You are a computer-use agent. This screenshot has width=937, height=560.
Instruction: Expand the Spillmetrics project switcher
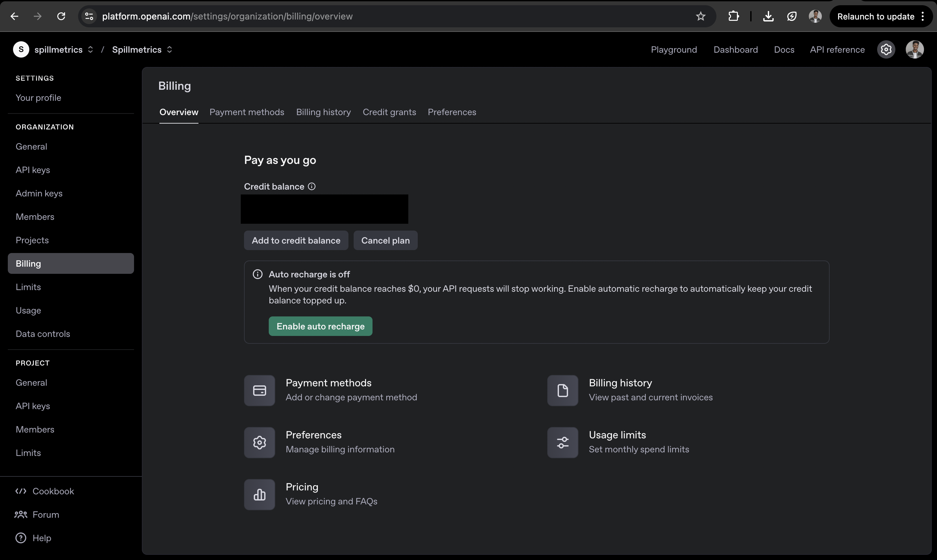click(x=170, y=49)
